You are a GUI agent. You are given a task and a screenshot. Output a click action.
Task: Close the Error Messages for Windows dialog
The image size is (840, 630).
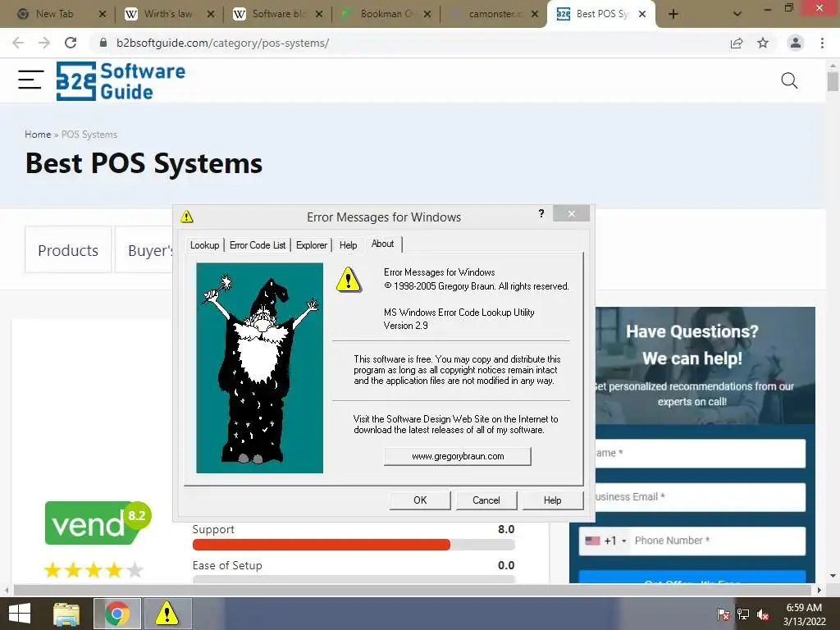[571, 214]
